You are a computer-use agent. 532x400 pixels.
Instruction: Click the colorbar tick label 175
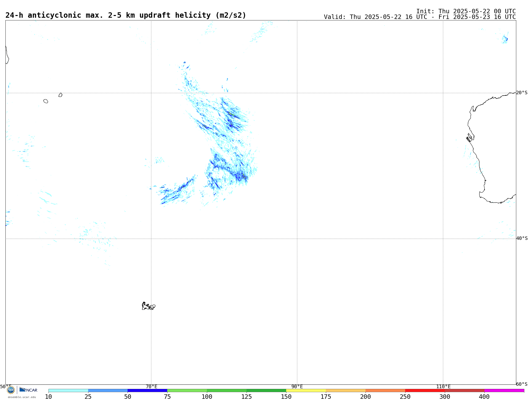coord(326,397)
